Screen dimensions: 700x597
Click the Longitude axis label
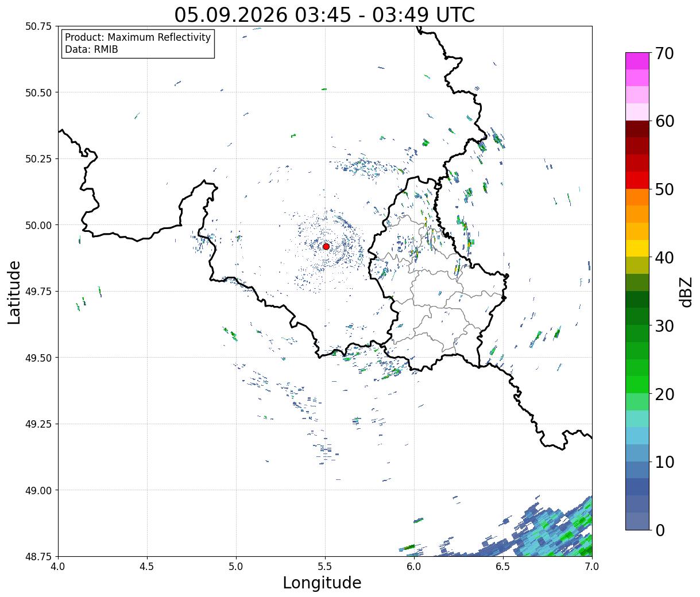pyautogui.click(x=322, y=583)
